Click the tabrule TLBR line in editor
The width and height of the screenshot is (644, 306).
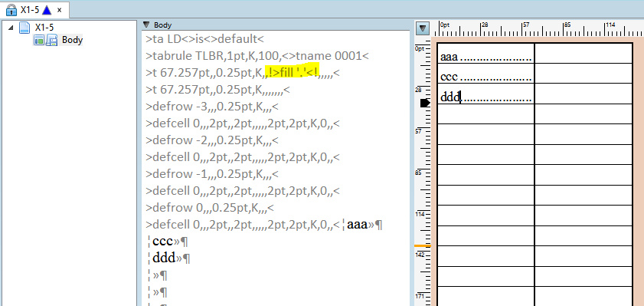tap(257, 55)
